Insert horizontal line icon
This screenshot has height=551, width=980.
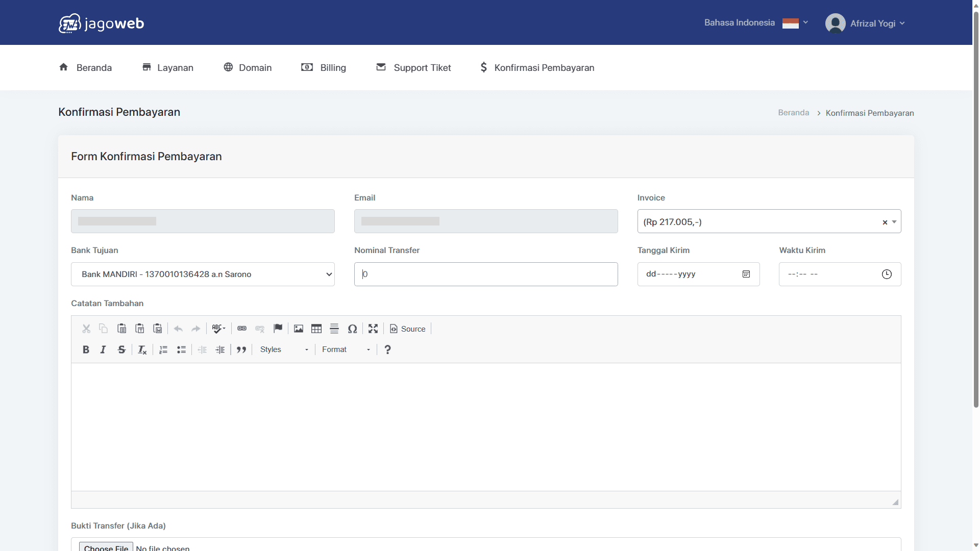pos(334,329)
